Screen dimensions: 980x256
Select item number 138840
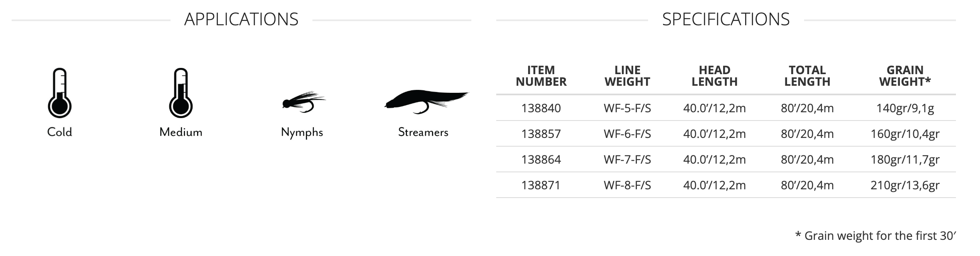[541, 108]
